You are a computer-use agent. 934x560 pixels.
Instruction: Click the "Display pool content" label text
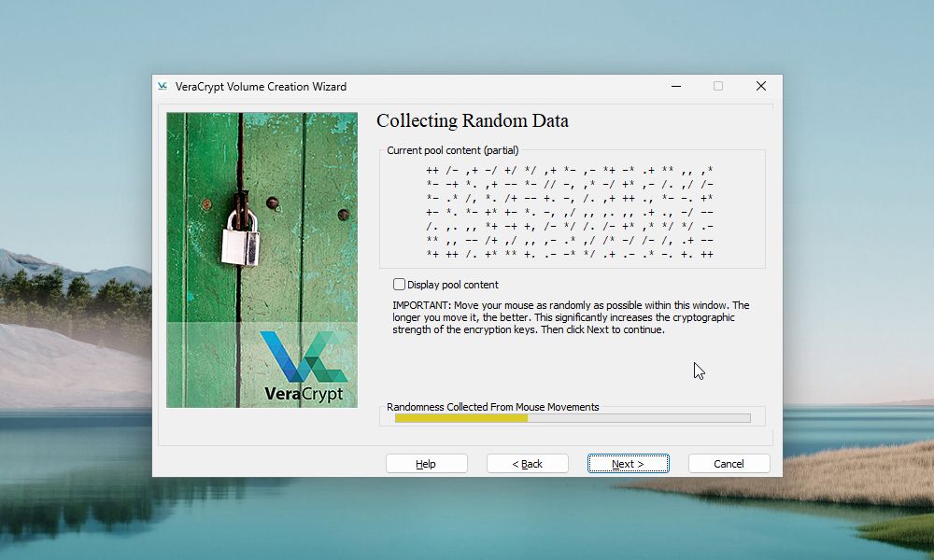pos(453,285)
